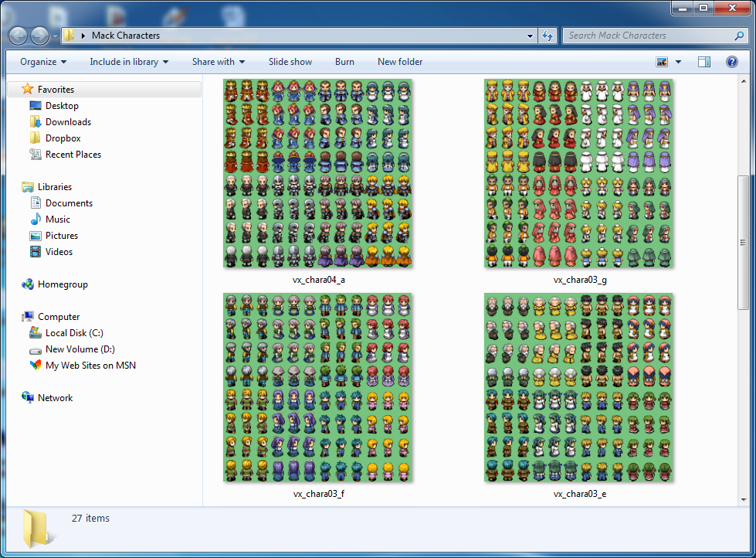Click the Libraries icon
Screen dimensions: 756x558
tap(28, 187)
